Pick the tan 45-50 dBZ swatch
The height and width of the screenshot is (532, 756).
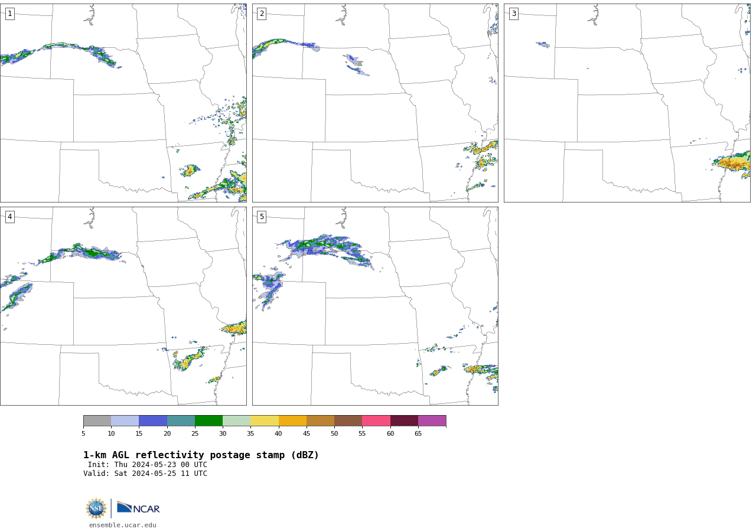coord(320,420)
